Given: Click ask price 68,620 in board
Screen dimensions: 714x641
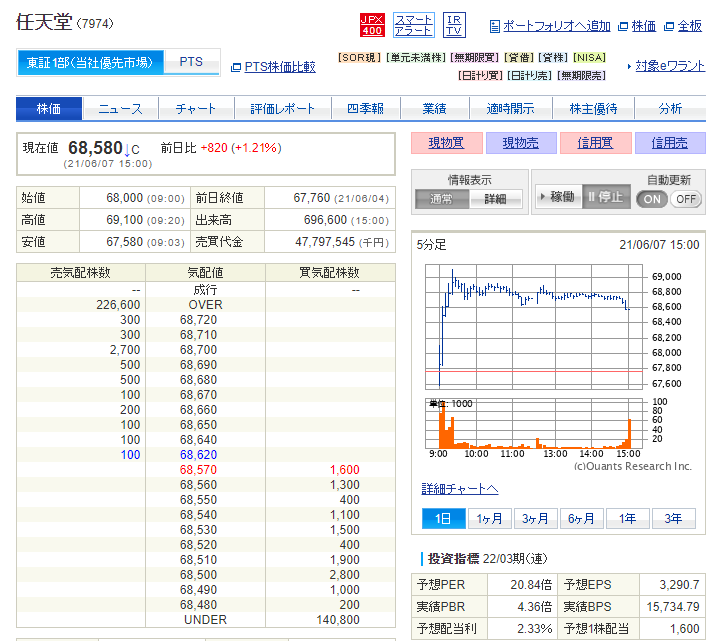Looking at the screenshot, I should click(199, 455).
